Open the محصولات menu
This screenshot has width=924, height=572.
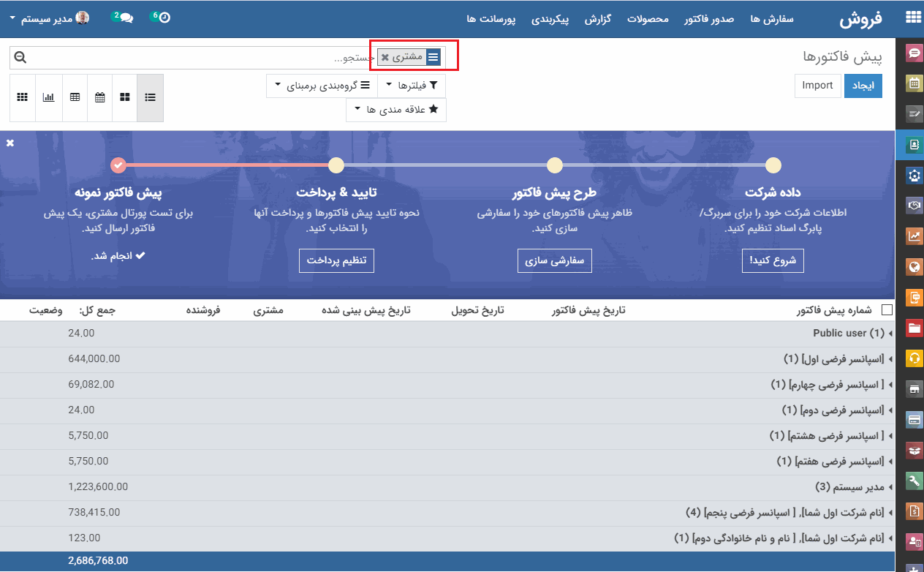click(x=648, y=19)
